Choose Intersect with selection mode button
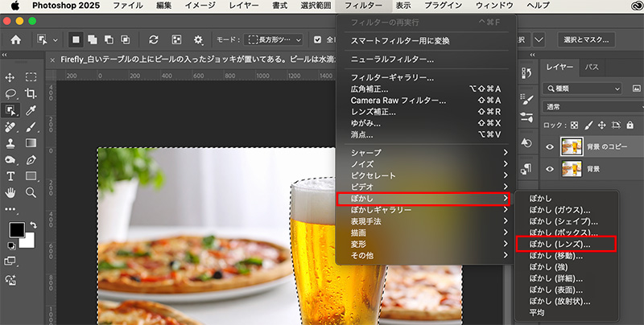644x325 pixels. 125,39
